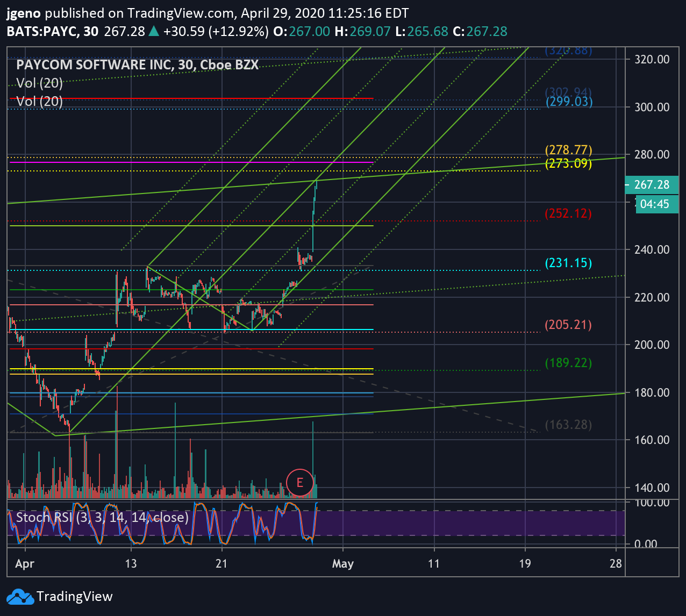
Task: Click the C:267.28 close value
Action: (x=480, y=32)
